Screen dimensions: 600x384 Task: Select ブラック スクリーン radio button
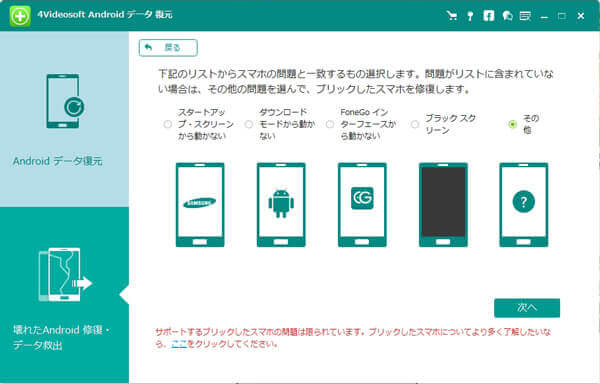pyautogui.click(x=415, y=124)
